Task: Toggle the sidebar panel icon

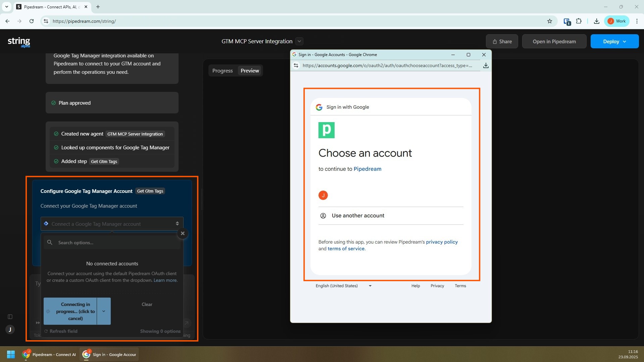Action: click(x=10, y=317)
